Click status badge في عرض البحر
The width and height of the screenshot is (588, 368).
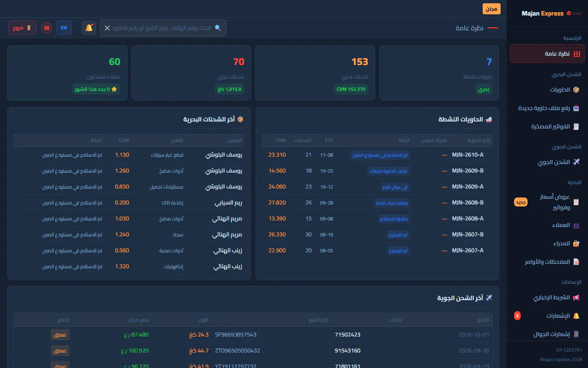click(395, 187)
